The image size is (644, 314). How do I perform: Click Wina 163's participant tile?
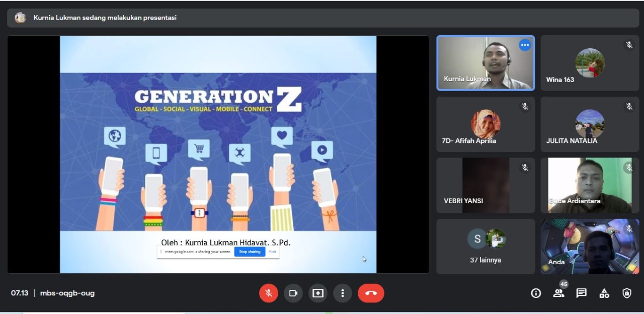(x=590, y=63)
